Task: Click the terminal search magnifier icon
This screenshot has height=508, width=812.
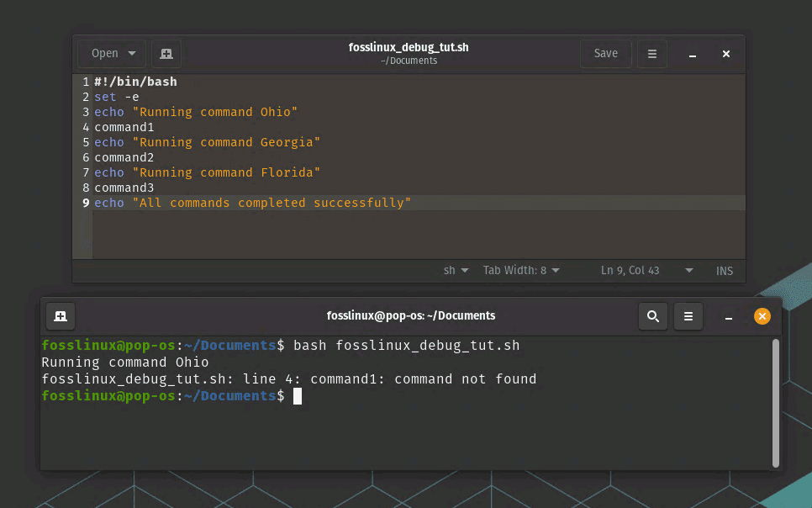Action: 652,316
